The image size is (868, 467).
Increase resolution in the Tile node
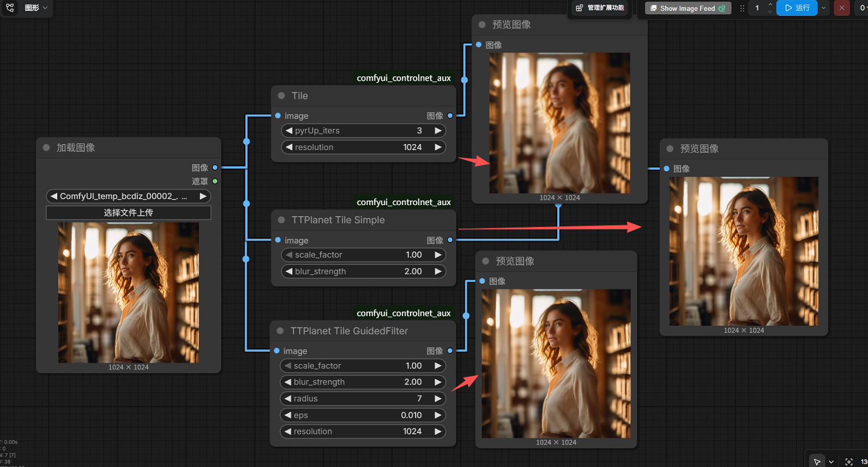[x=438, y=147]
